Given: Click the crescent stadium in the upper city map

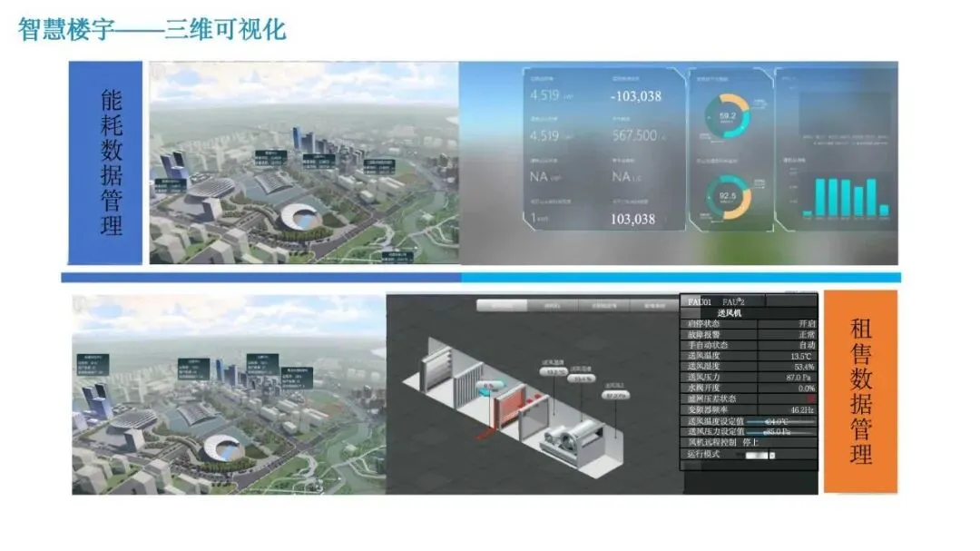Looking at the screenshot, I should pos(302,216).
